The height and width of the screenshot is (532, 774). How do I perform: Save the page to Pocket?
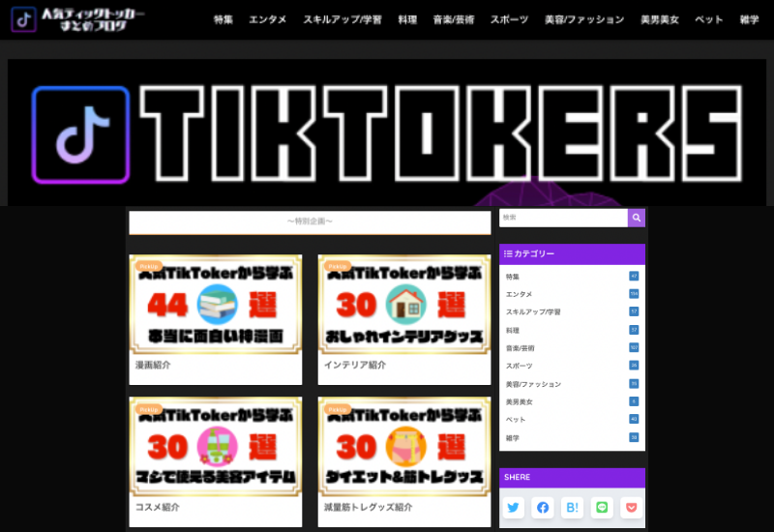(x=632, y=507)
